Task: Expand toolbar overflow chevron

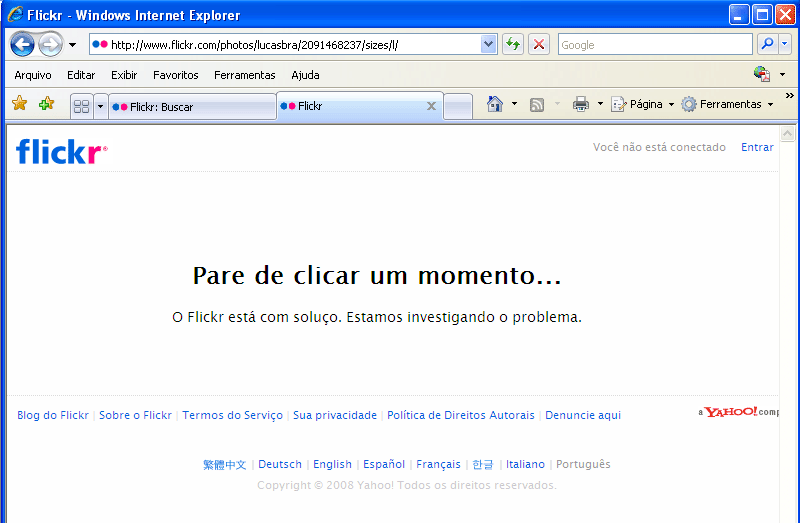Action: [790, 96]
